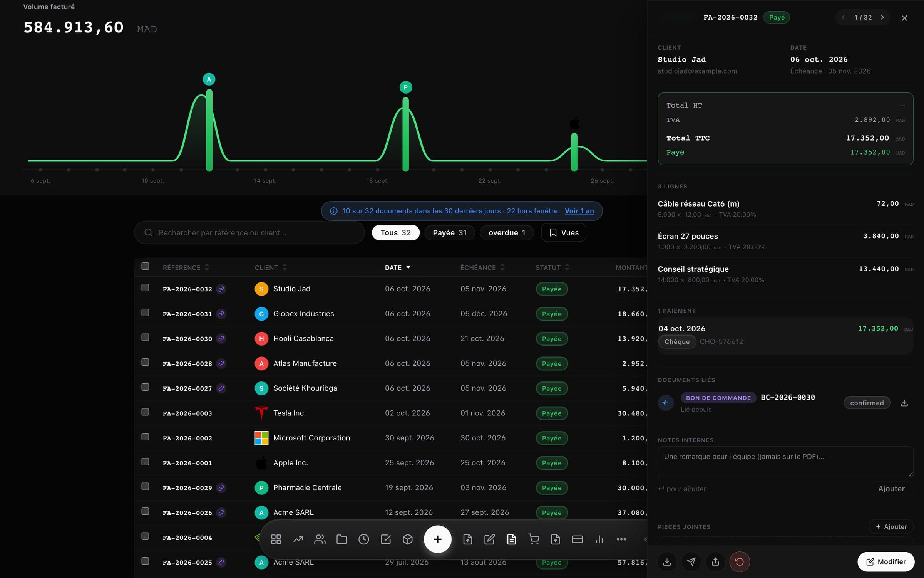Viewport: 924px width, 578px height.
Task: Open the pencil edit icon in dock
Action: pyautogui.click(x=489, y=539)
